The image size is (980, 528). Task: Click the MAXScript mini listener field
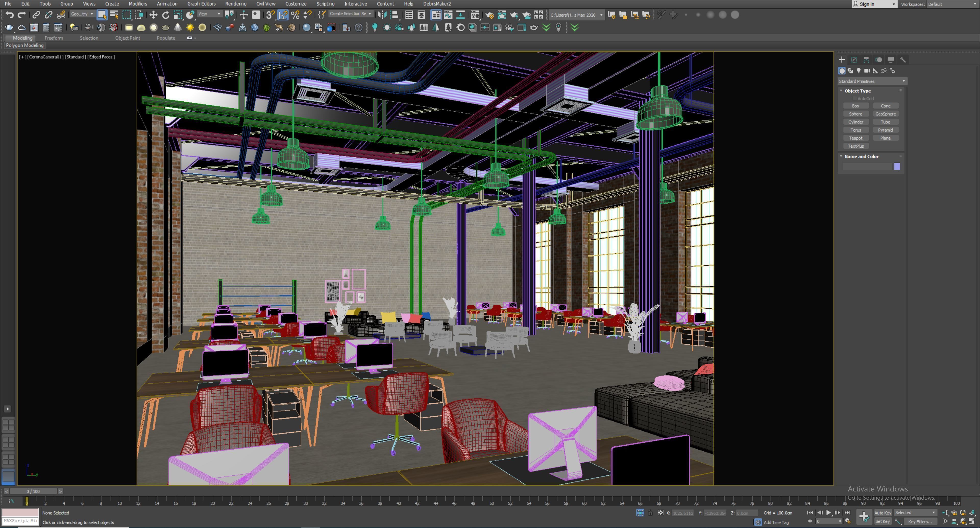pos(20,521)
